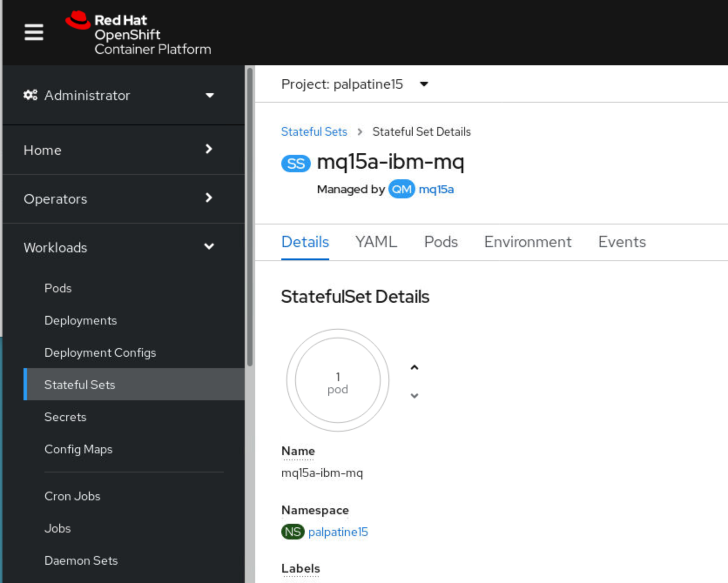This screenshot has height=583, width=728.
Task: Switch to the YAML tab
Action: (376, 242)
